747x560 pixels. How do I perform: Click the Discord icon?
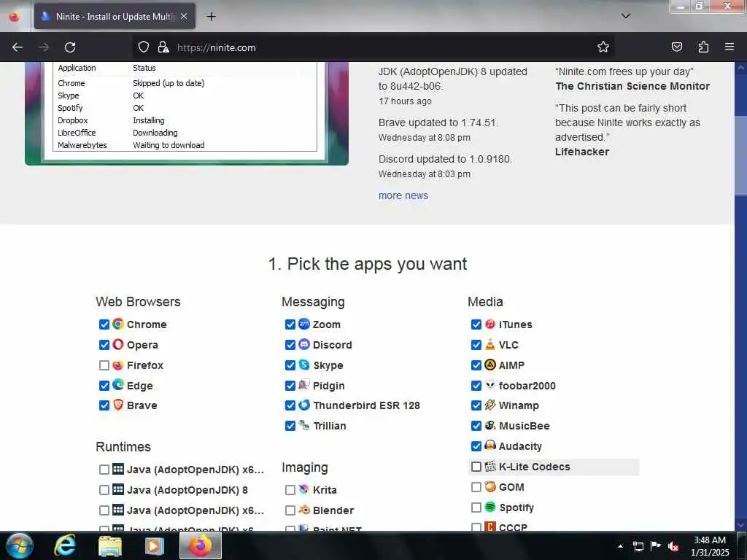pyautogui.click(x=304, y=344)
